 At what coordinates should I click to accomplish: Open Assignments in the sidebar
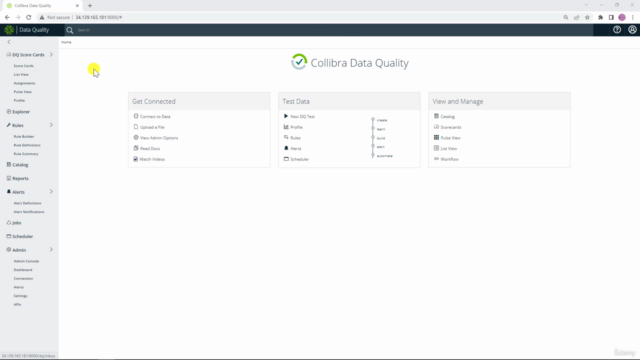point(24,83)
